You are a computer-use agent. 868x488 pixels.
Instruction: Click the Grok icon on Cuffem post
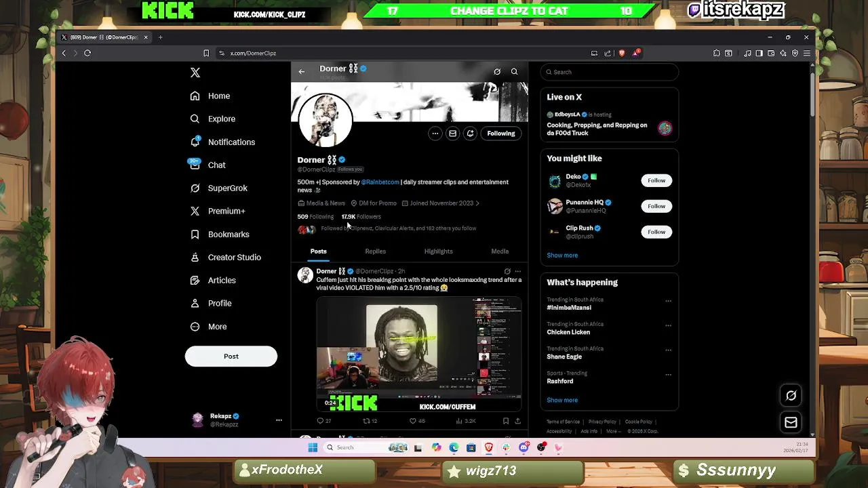click(x=507, y=272)
